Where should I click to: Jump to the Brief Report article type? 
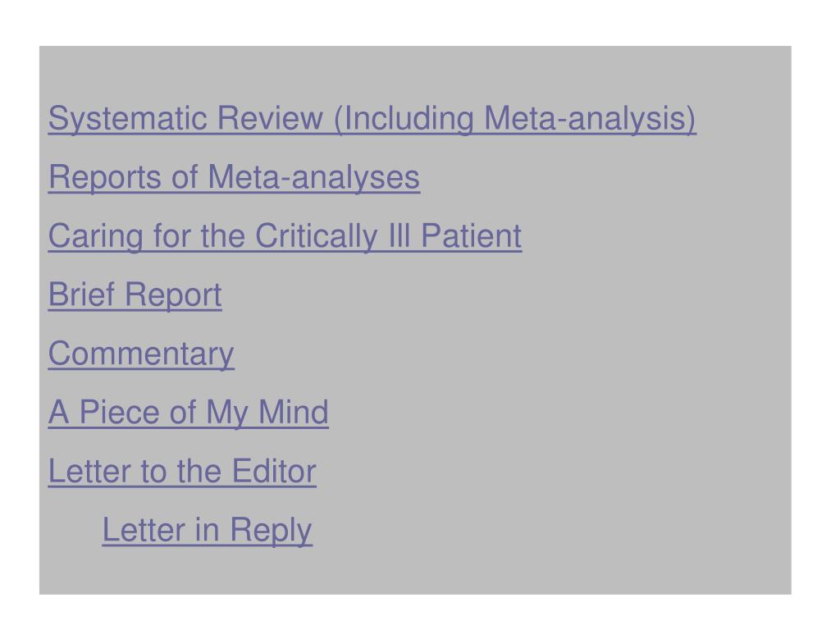coord(135,294)
